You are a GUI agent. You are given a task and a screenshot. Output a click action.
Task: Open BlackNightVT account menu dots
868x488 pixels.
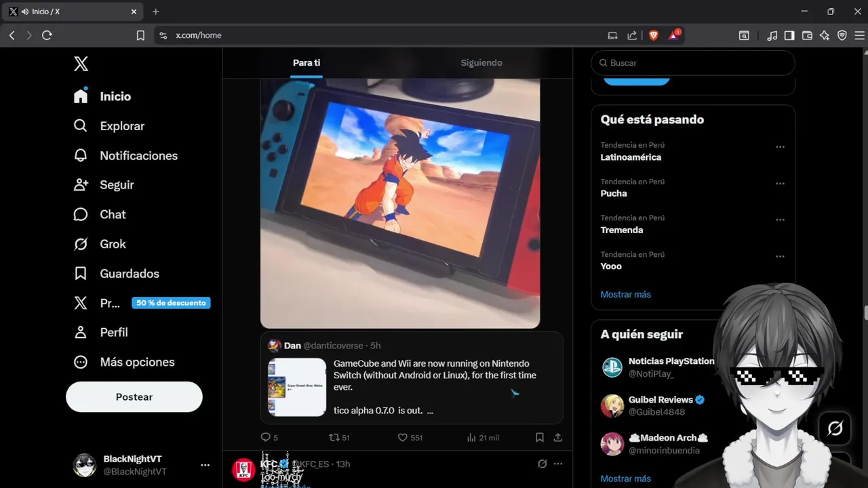(205, 465)
